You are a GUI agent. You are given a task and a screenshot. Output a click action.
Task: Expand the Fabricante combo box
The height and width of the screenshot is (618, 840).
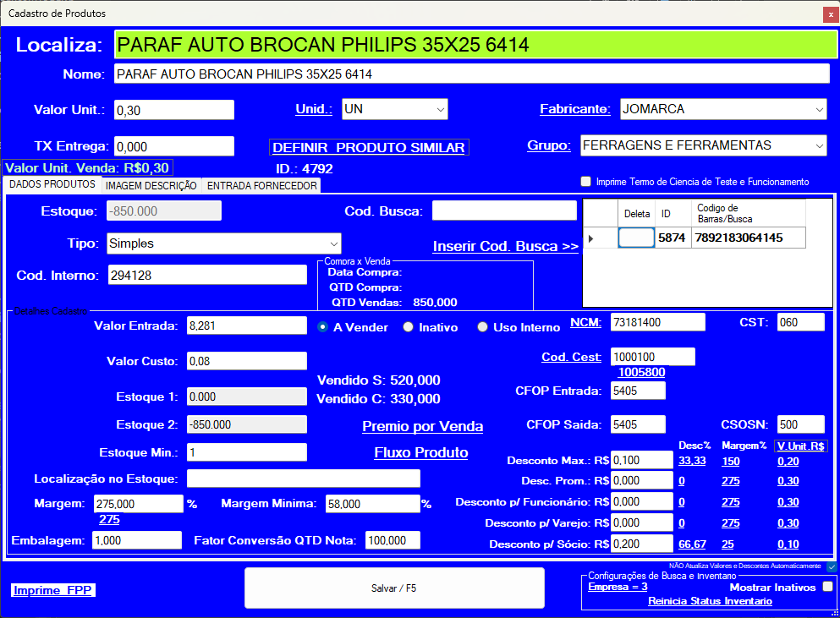coord(819,109)
